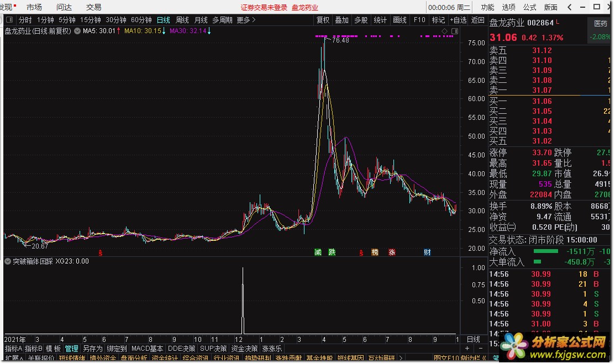Click the 画线 drawing tools button
This screenshot has width=615, height=364.
coord(400,20)
